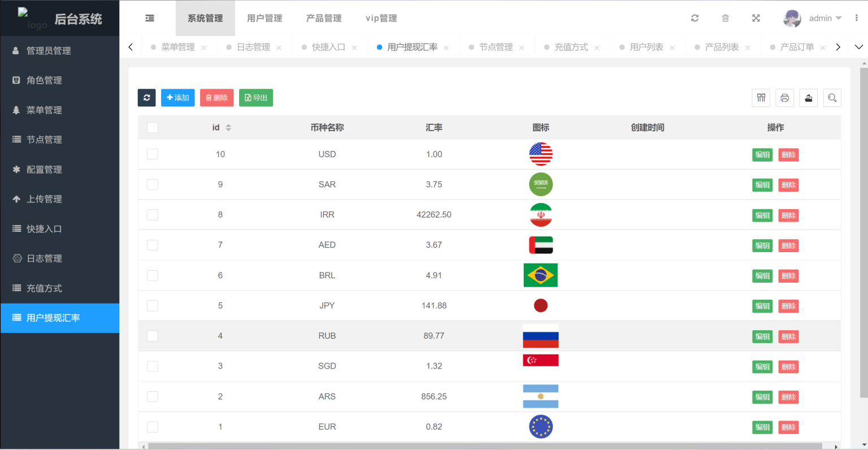
Task: Click the Brazil flag icon in the BRL row
Action: 541,275
